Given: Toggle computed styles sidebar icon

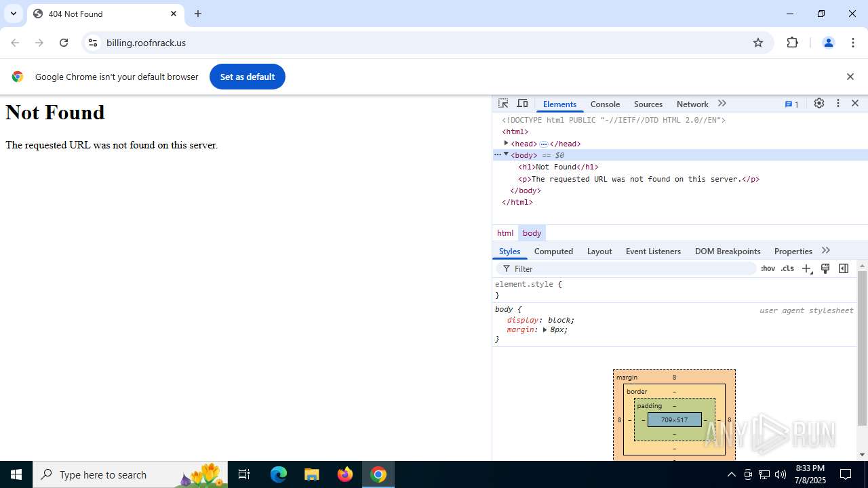Looking at the screenshot, I should tap(844, 269).
